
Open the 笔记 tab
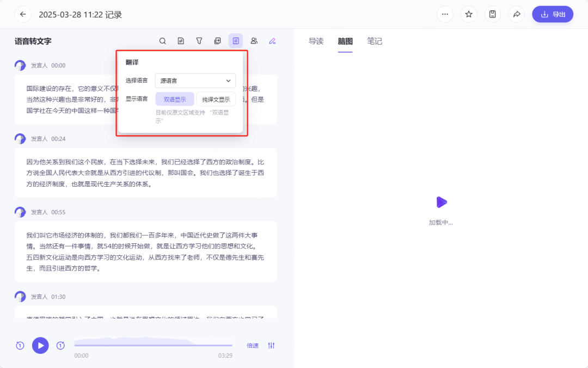pos(375,41)
